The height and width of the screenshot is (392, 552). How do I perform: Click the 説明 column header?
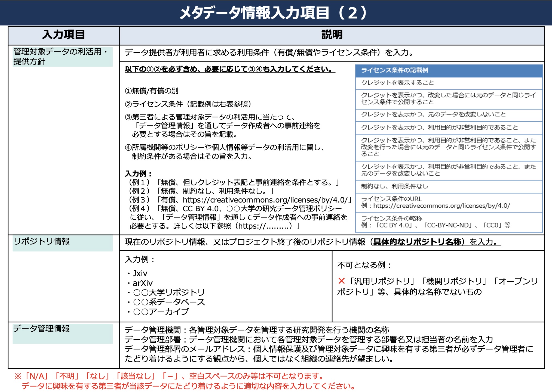[x=332, y=35]
